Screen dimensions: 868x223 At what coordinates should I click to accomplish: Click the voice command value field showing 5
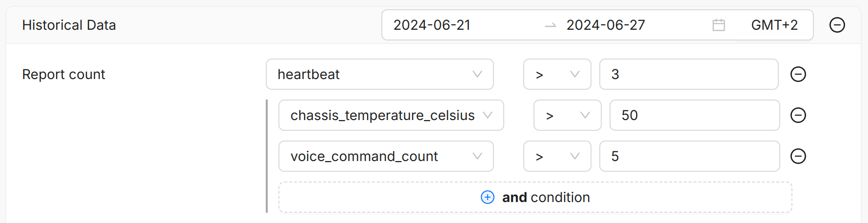coord(689,156)
